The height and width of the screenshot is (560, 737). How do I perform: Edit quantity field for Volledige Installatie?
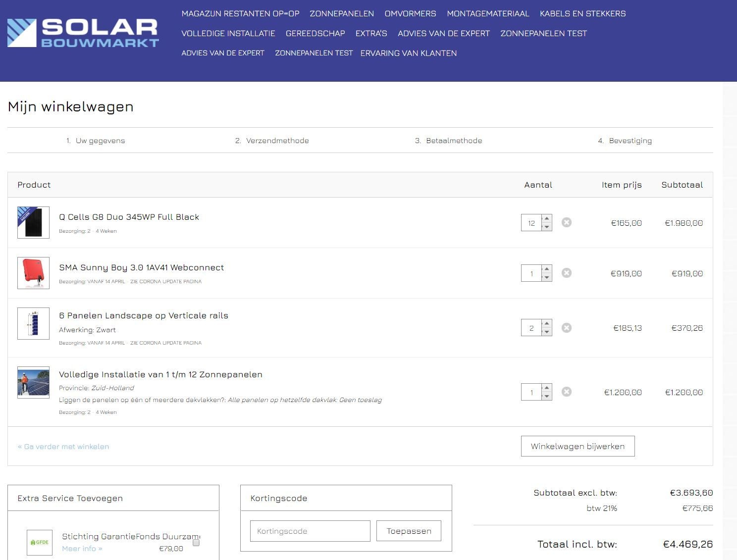(531, 392)
